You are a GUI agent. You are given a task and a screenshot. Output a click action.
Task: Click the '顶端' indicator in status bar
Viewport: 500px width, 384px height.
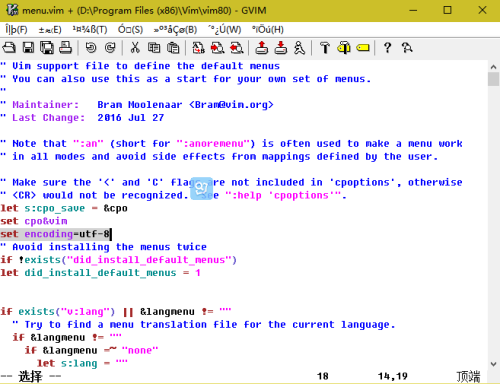tap(468, 377)
